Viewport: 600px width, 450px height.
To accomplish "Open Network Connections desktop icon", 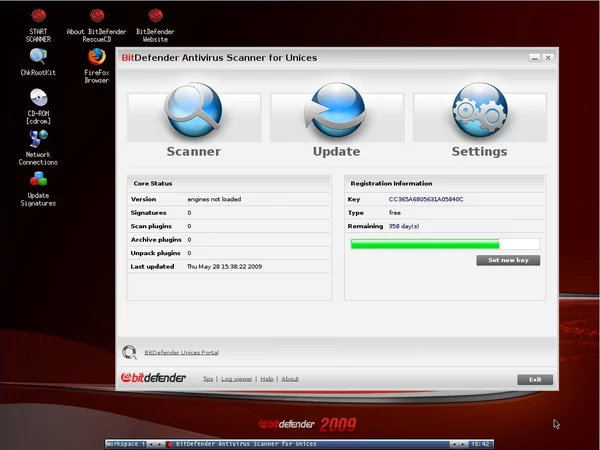I will 38,148.
